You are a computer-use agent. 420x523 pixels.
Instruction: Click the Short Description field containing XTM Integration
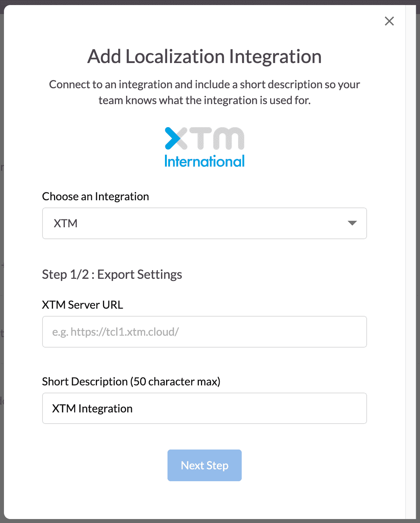coord(205,408)
